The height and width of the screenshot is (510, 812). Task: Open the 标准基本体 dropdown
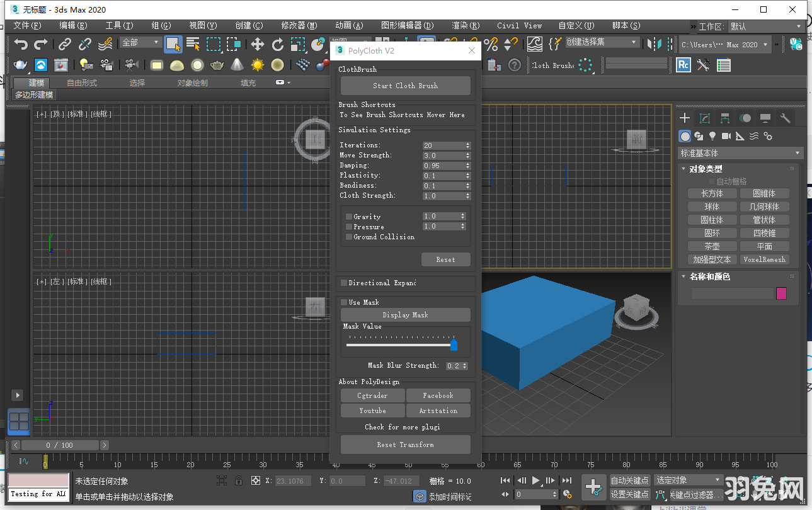click(x=740, y=152)
